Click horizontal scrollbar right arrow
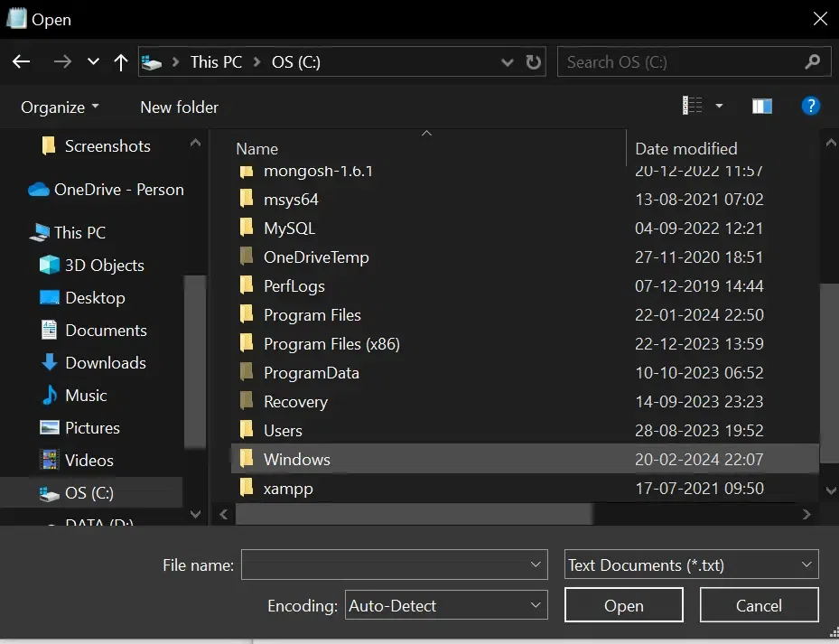 tap(806, 515)
